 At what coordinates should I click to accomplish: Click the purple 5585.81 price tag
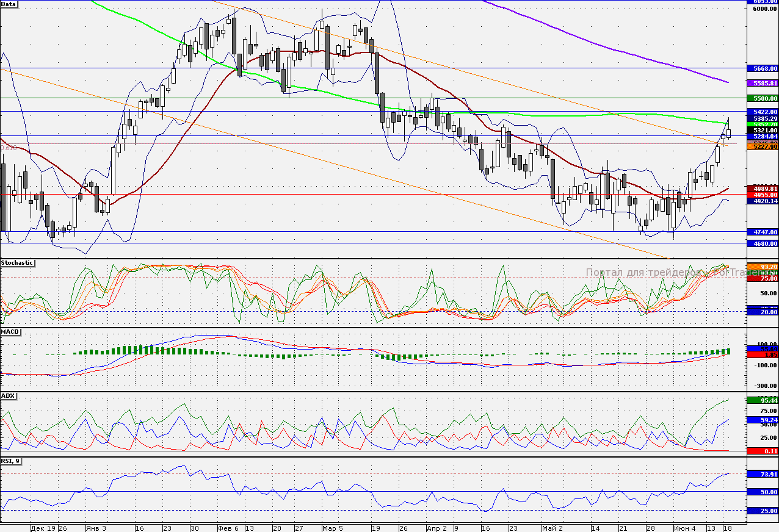(x=763, y=83)
